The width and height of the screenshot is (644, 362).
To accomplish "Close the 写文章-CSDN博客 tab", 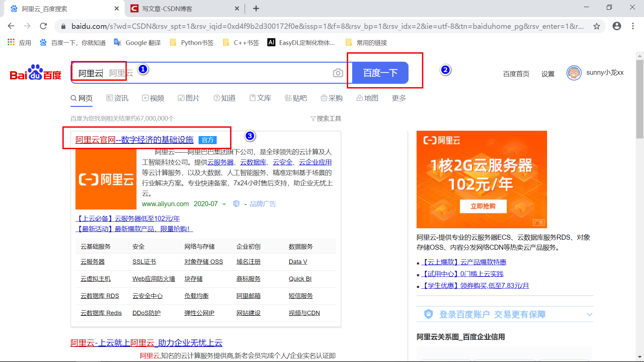I will tap(237, 8).
